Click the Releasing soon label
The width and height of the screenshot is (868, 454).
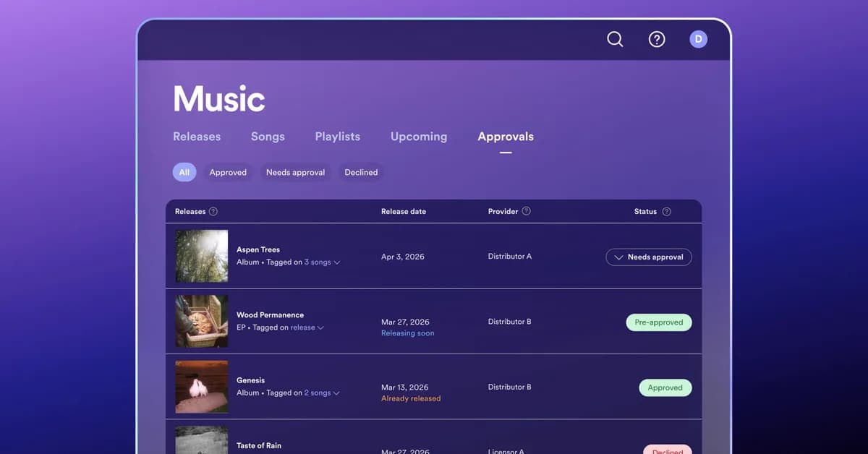click(x=408, y=333)
